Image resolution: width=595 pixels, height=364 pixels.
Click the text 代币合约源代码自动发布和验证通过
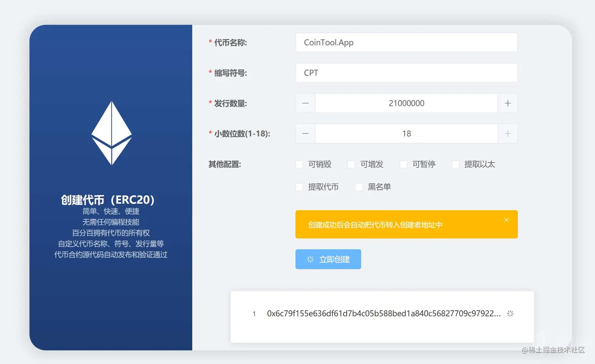coord(111,255)
